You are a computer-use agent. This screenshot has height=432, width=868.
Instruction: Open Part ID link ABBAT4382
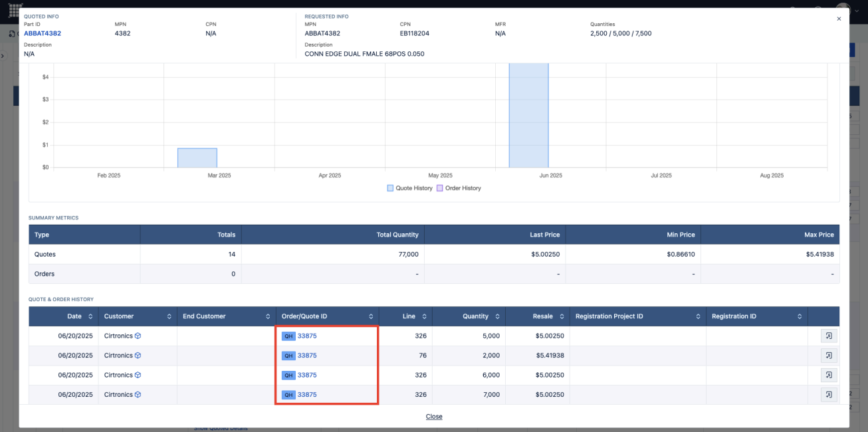tap(43, 33)
